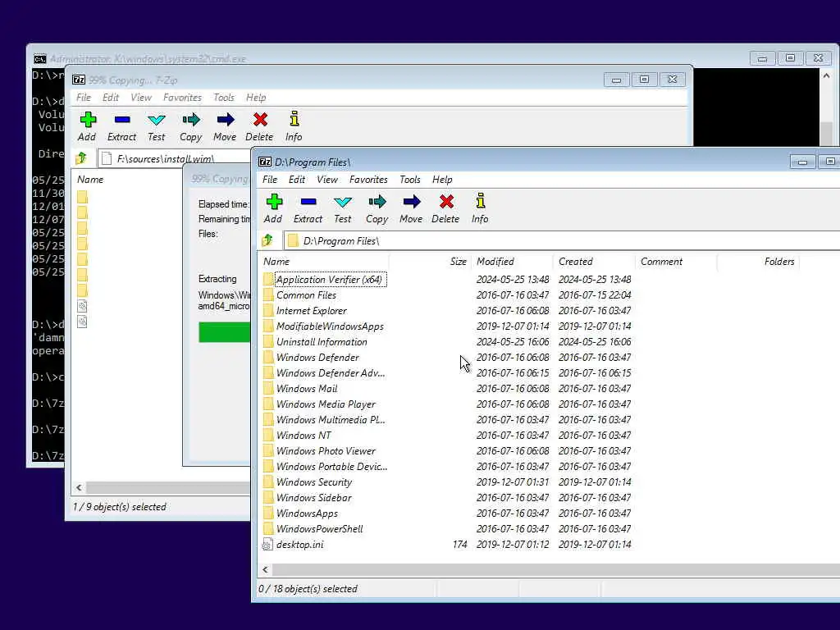Open View menu in D:\Program Files window
The image size is (840, 630).
point(326,180)
